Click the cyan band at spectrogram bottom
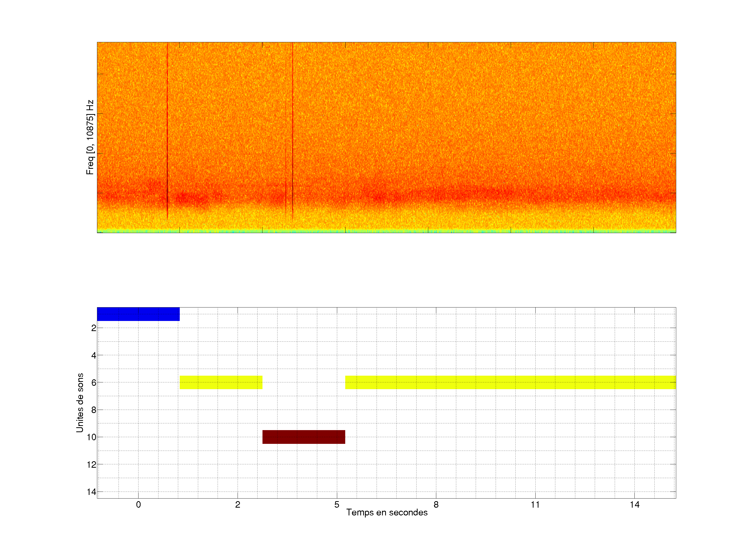This screenshot has height=560, width=747. (386, 231)
